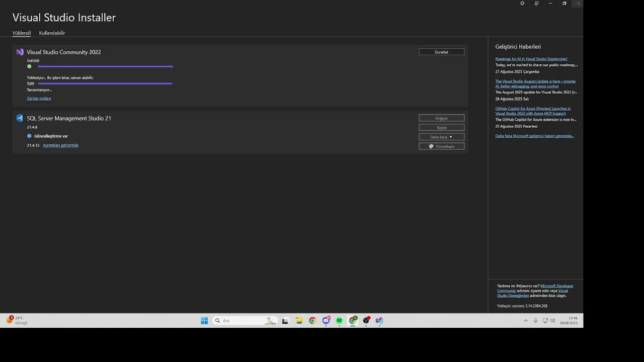
Task: Click the SQL Server Management Studio logo
Action: click(20, 118)
